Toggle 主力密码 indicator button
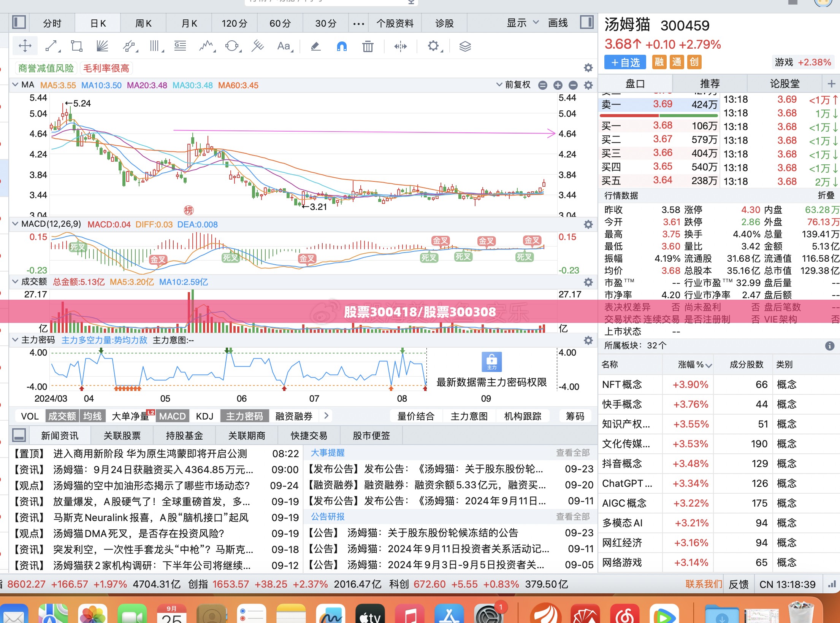 point(244,416)
